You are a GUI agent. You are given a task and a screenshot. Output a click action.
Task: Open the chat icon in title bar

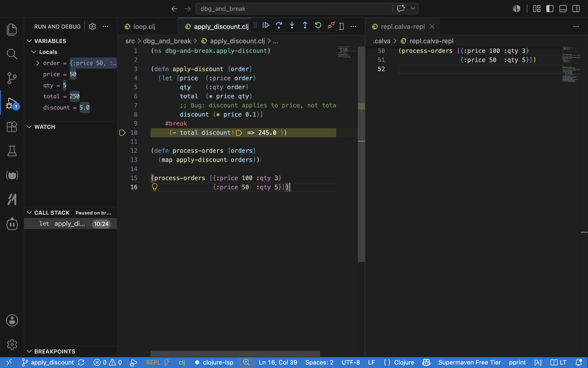coord(401,9)
